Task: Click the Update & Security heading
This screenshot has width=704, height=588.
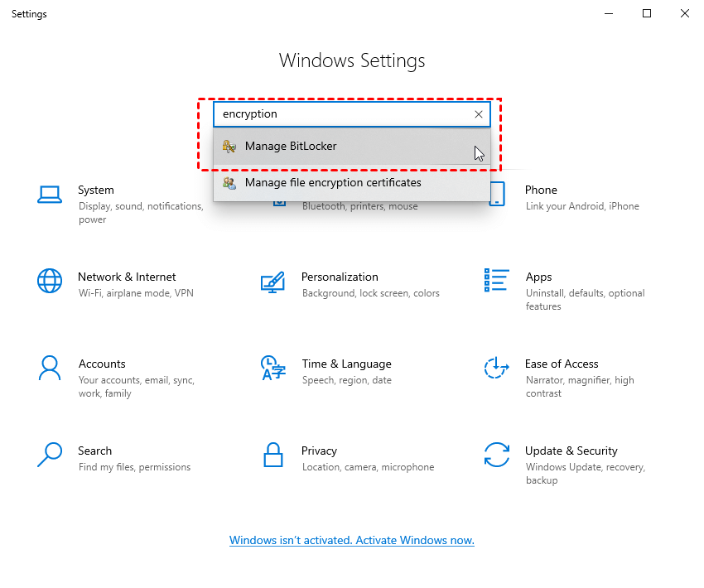Action: coord(571,451)
